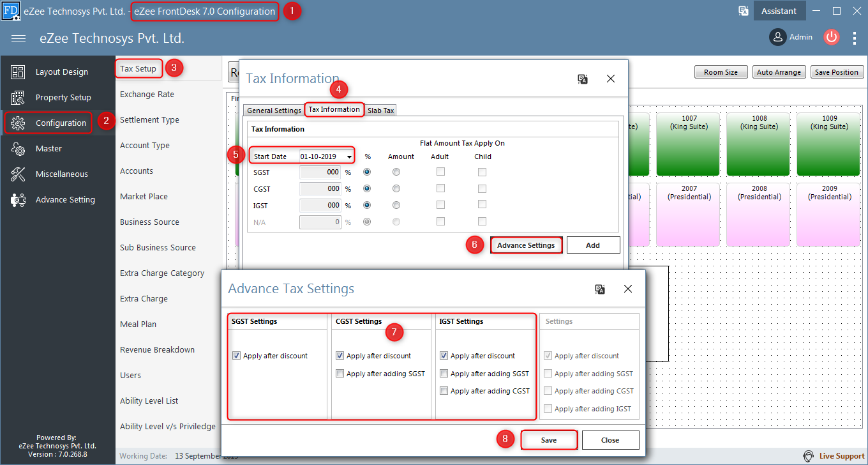Open Ability Level List item

[149, 400]
